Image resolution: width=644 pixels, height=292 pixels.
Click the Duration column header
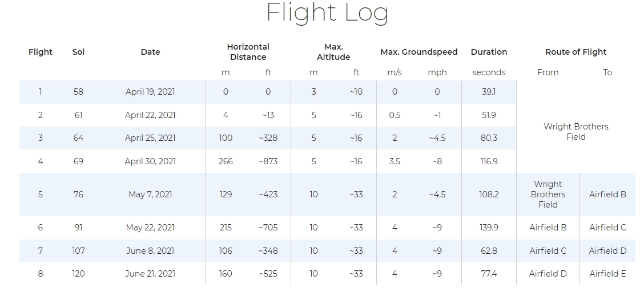click(x=489, y=52)
